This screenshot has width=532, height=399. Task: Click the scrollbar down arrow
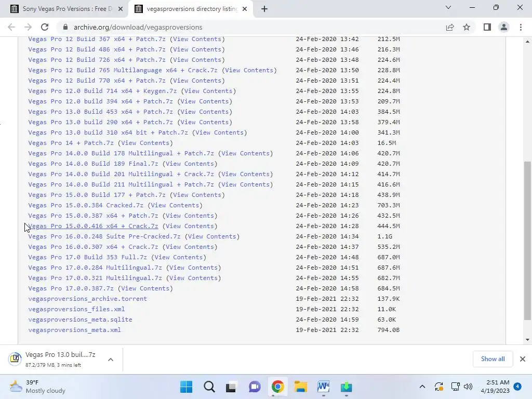coord(527,340)
